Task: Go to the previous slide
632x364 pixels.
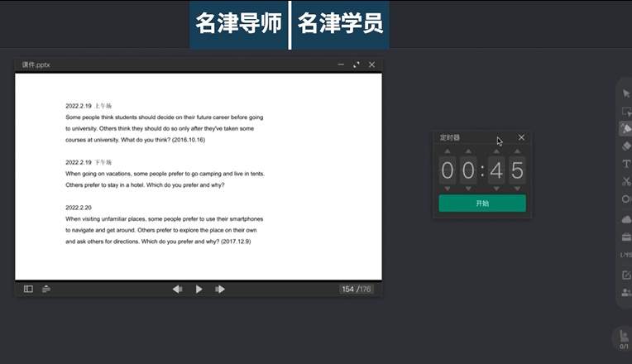Action: [x=177, y=289]
